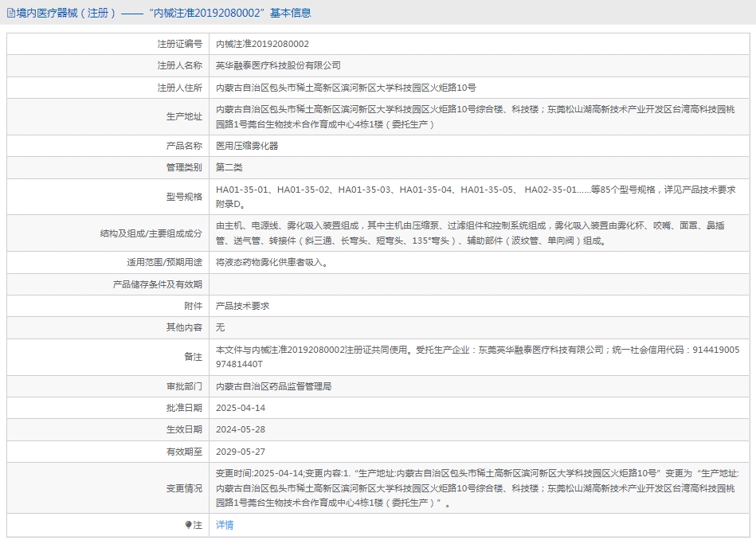Screen dimensions: 756x544
Task: Click the 结构及组成 composition description
Action: 470,233
